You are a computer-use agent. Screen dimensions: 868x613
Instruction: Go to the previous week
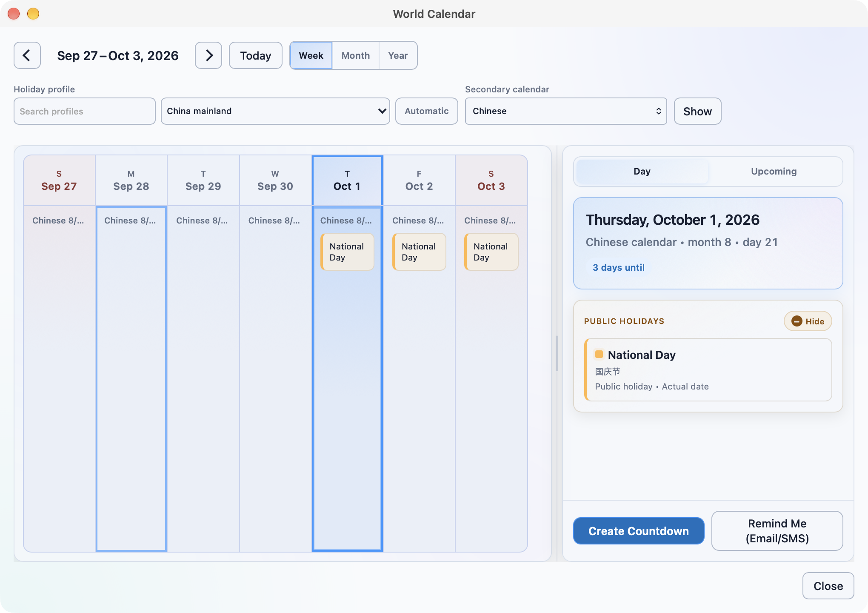pyautogui.click(x=27, y=55)
